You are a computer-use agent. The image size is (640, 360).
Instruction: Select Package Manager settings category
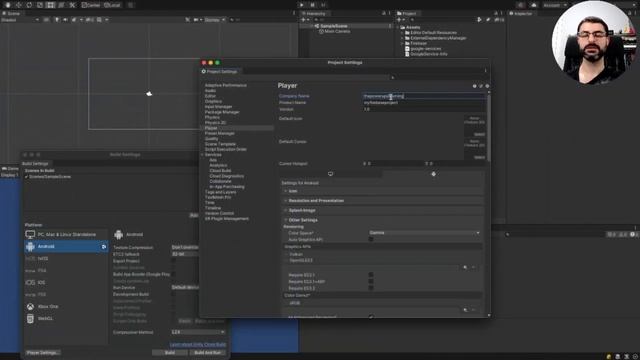(222, 112)
